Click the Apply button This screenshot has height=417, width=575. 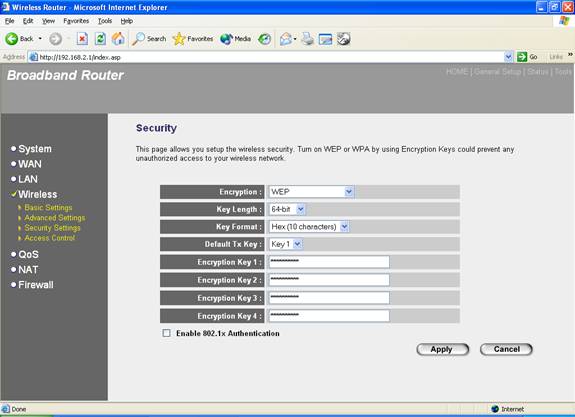click(x=442, y=349)
